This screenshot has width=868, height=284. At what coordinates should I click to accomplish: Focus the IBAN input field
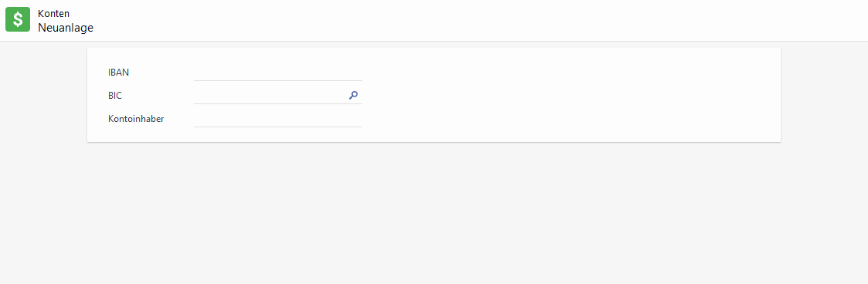point(278,72)
